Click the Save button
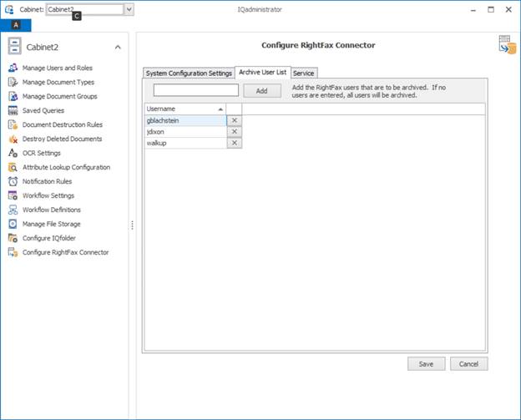 tap(426, 364)
